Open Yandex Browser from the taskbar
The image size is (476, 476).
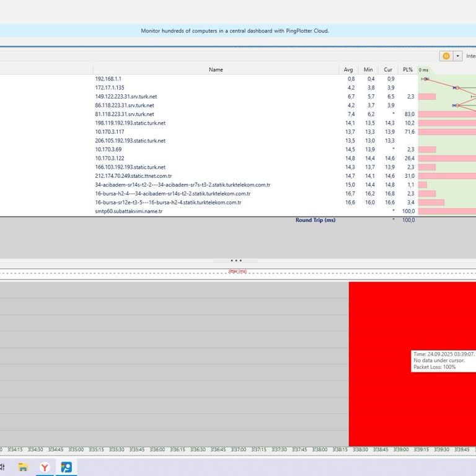tap(45, 467)
